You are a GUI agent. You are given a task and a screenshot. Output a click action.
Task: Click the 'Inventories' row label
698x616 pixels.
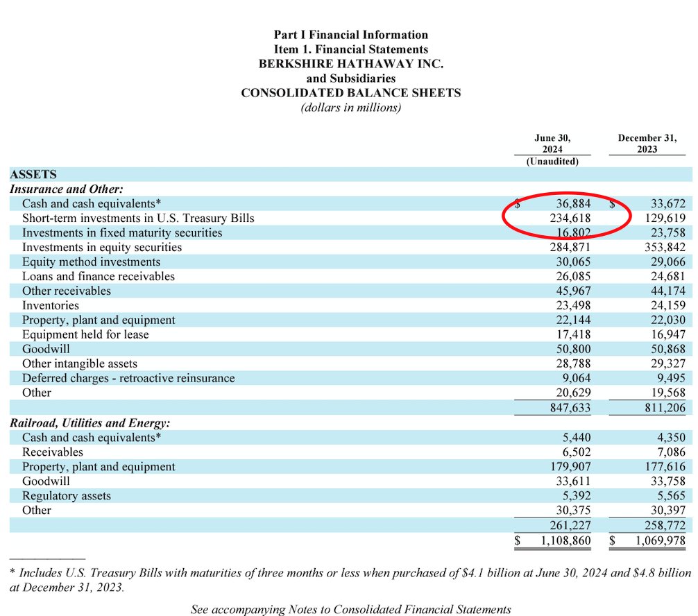point(50,305)
